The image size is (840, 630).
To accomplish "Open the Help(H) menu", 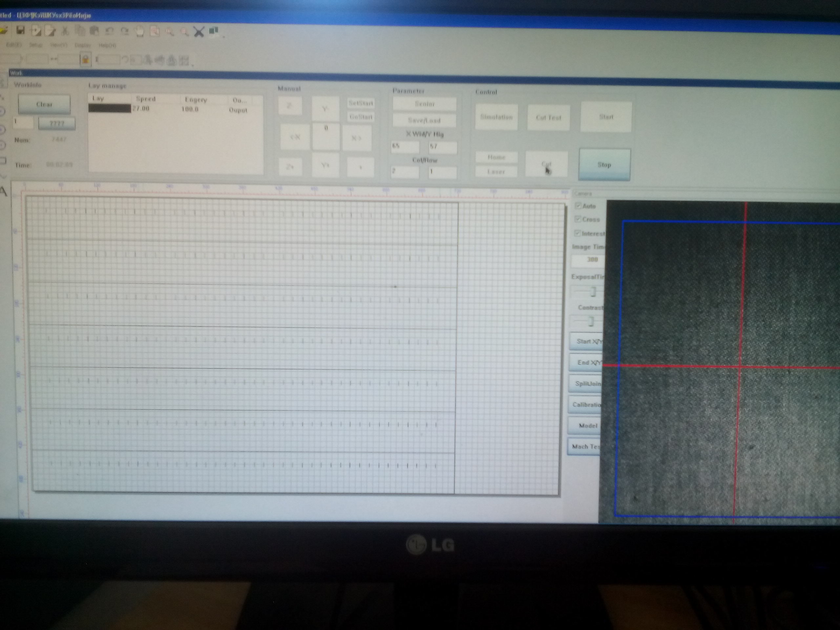I will tap(108, 45).
